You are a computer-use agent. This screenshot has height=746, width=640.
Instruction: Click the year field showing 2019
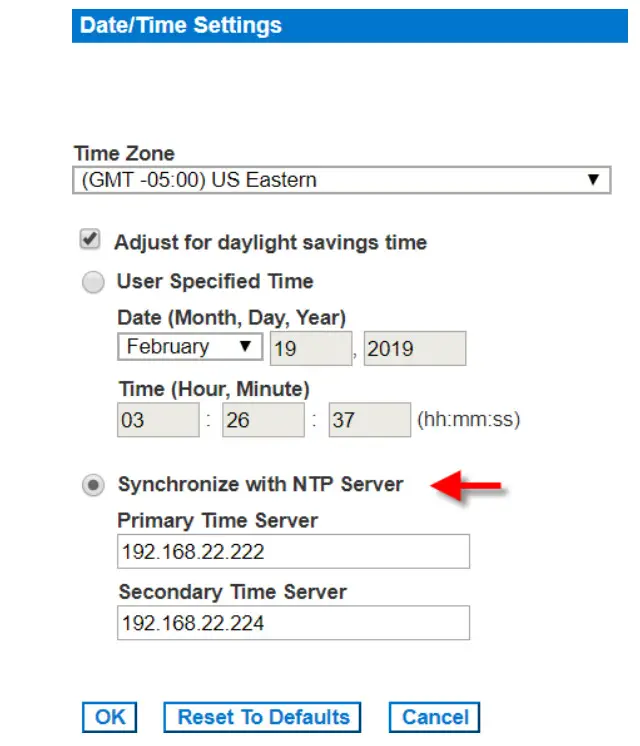(414, 348)
